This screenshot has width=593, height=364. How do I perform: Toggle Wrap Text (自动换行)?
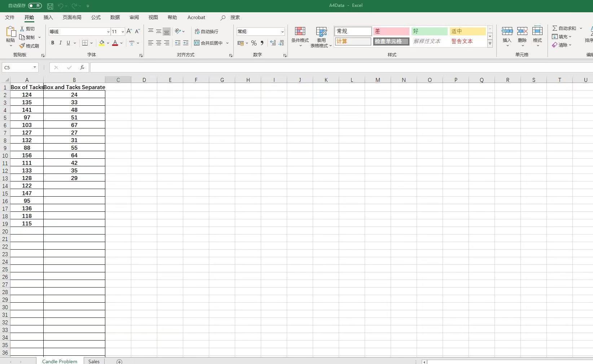click(206, 31)
